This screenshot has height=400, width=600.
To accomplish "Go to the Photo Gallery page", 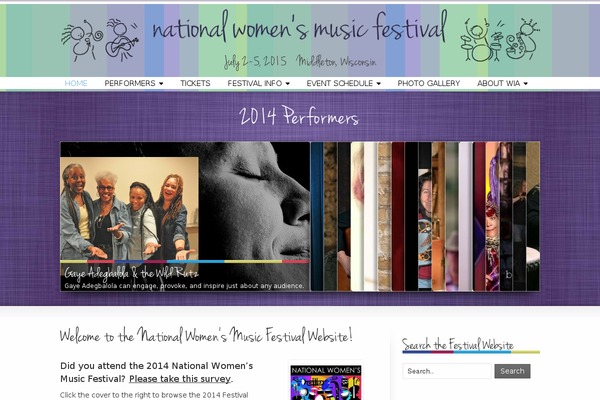I will (429, 83).
